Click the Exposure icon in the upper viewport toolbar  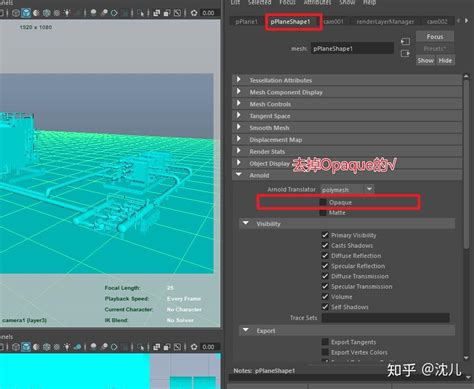194,13
